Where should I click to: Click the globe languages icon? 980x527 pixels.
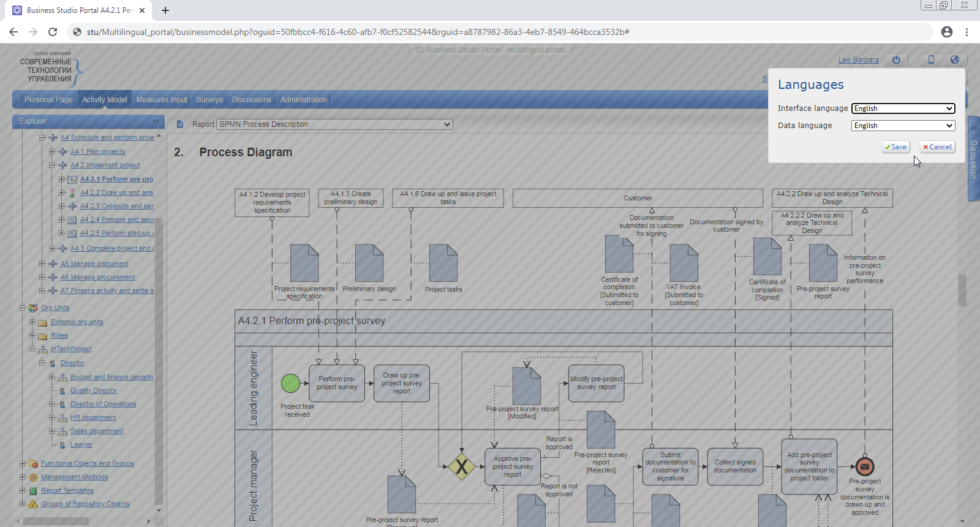[x=955, y=59]
